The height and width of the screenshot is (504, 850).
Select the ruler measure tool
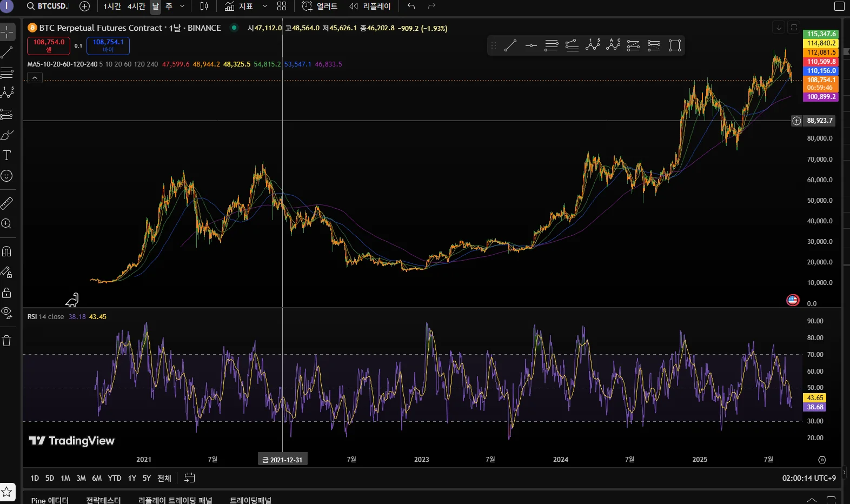(7, 203)
